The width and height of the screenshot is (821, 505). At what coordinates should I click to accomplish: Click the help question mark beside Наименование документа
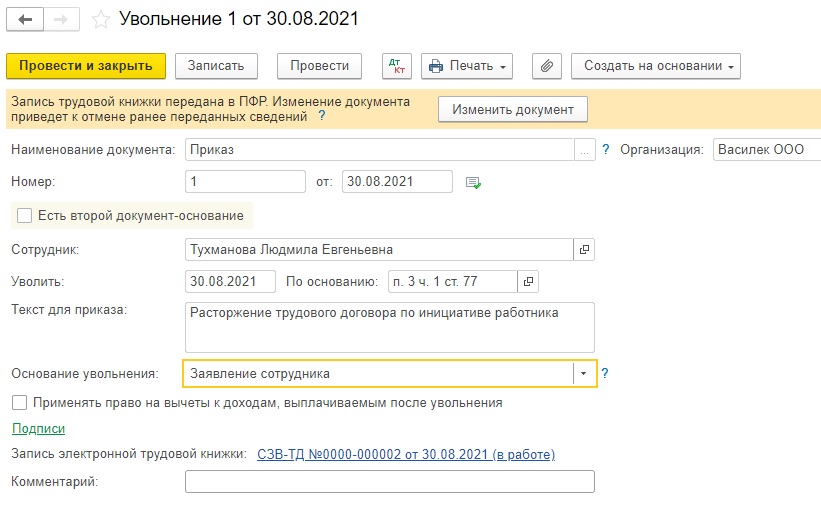[606, 149]
